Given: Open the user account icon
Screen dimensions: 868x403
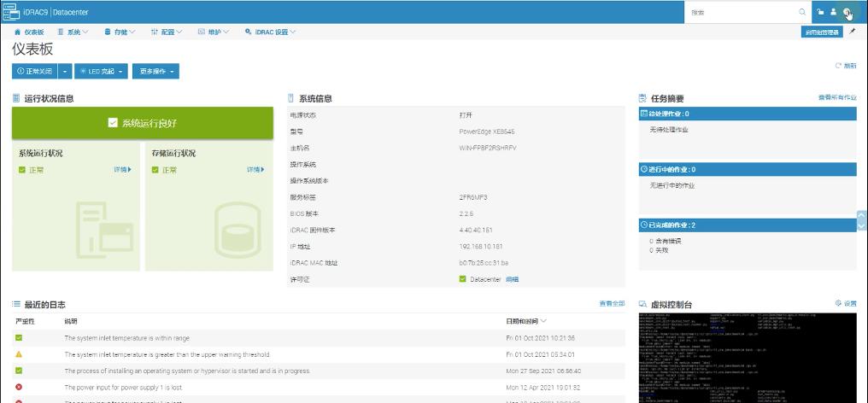Looking at the screenshot, I should (833, 12).
